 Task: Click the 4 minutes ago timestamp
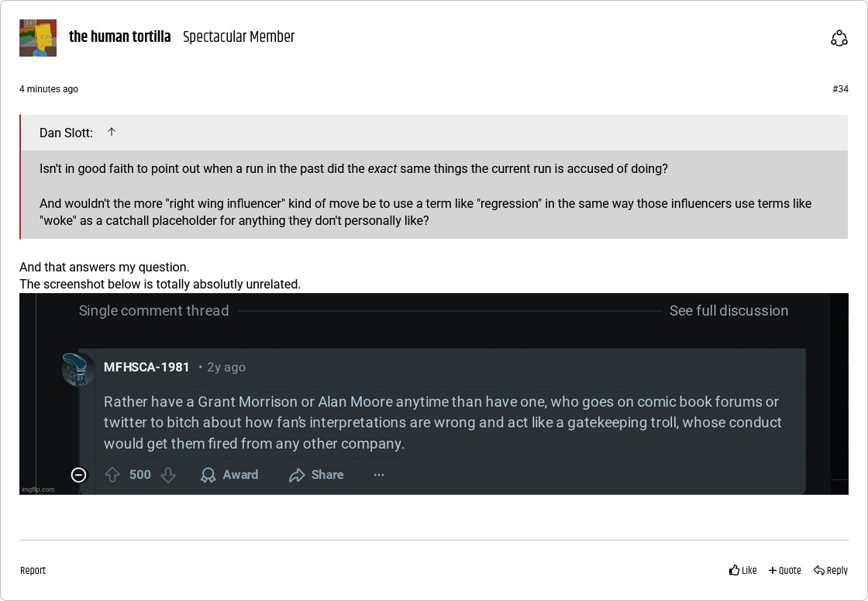tap(49, 89)
